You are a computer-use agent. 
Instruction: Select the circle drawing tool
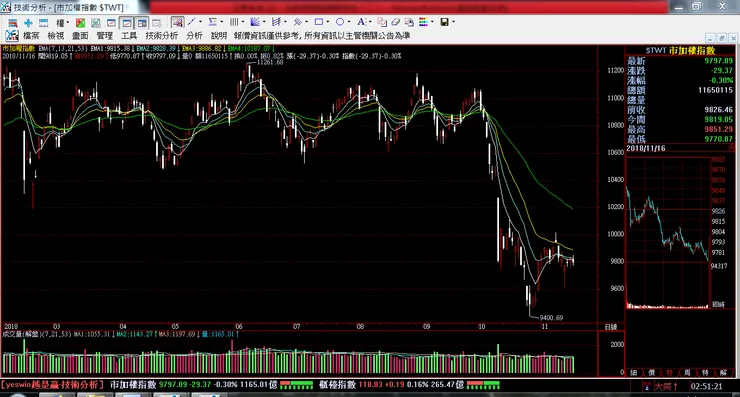[340, 22]
